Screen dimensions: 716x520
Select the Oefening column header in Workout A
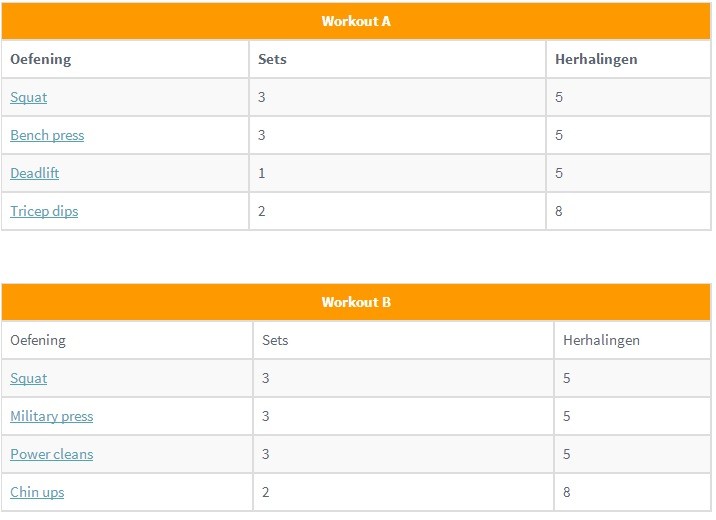(40, 59)
